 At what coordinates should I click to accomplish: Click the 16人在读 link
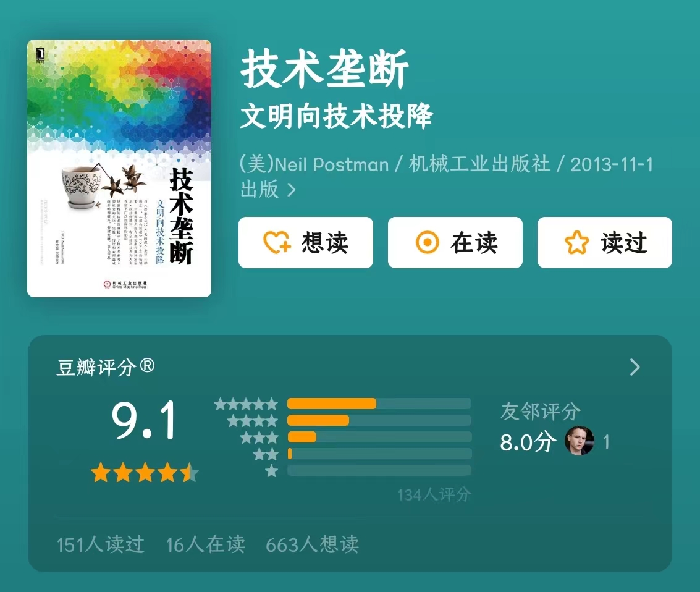205,544
